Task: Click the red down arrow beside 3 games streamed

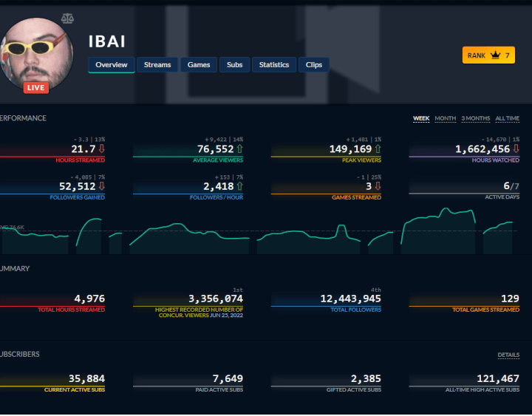Action: click(378, 186)
